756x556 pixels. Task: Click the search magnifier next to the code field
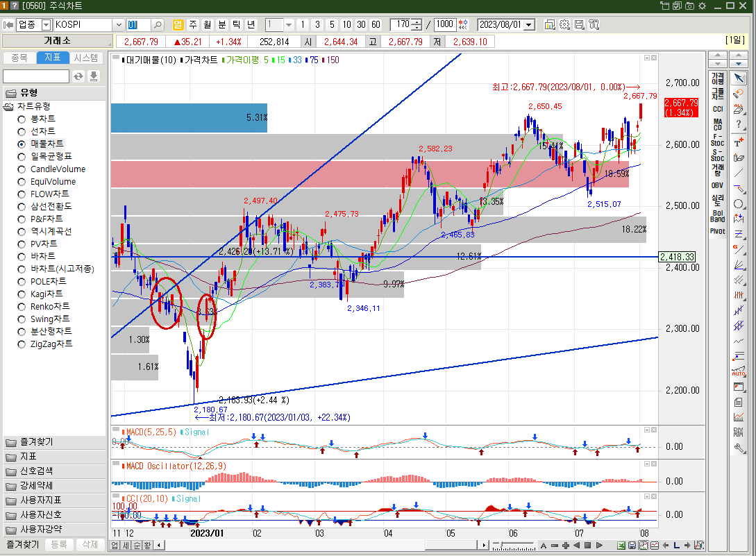point(157,24)
